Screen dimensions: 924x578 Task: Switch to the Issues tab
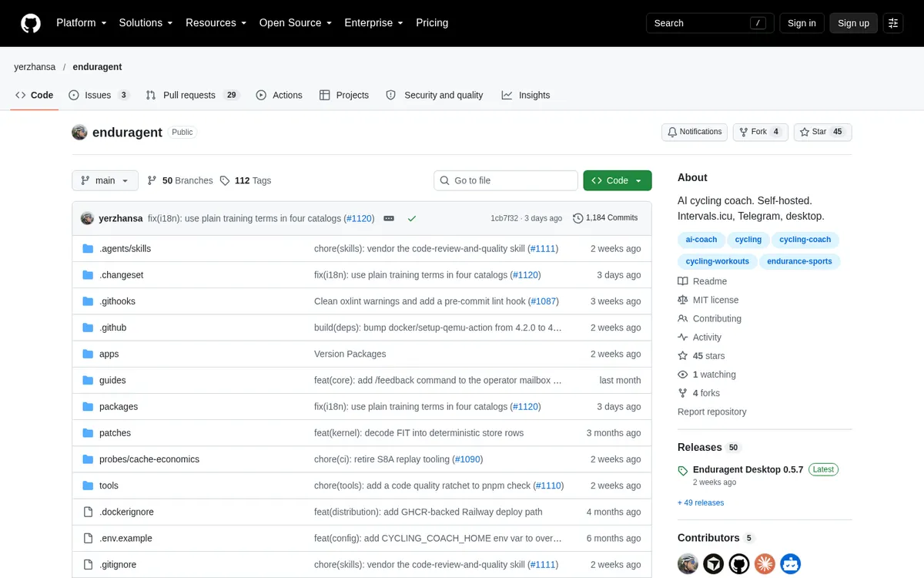[x=99, y=95]
